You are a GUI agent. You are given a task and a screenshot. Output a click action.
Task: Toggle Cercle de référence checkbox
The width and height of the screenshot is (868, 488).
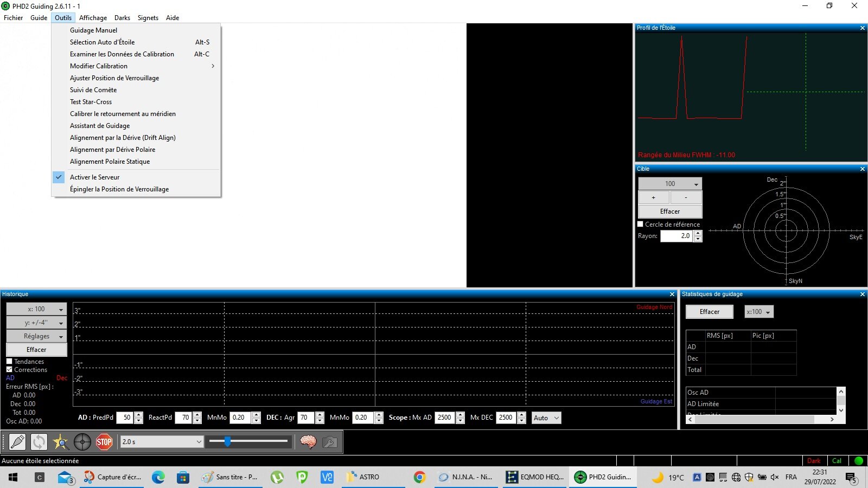[x=640, y=224]
